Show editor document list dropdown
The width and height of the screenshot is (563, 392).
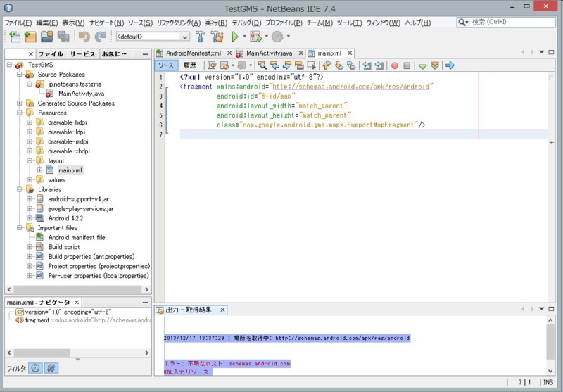[x=541, y=52]
